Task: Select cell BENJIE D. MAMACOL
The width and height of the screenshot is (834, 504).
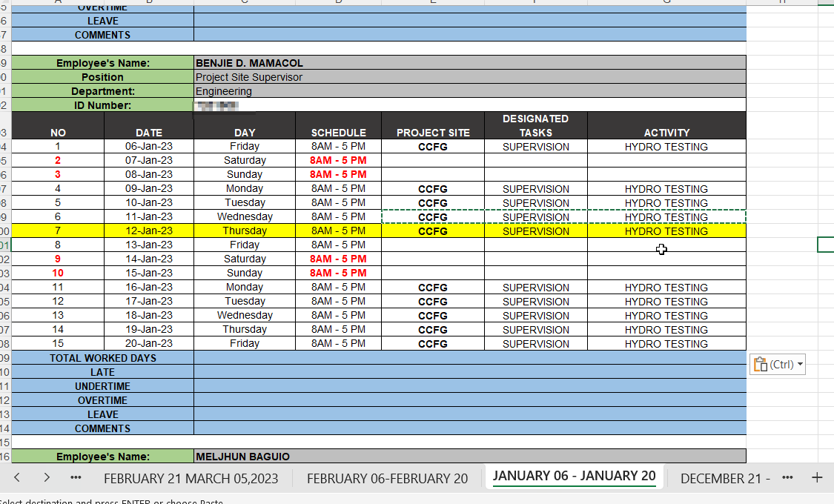Action: 470,63
